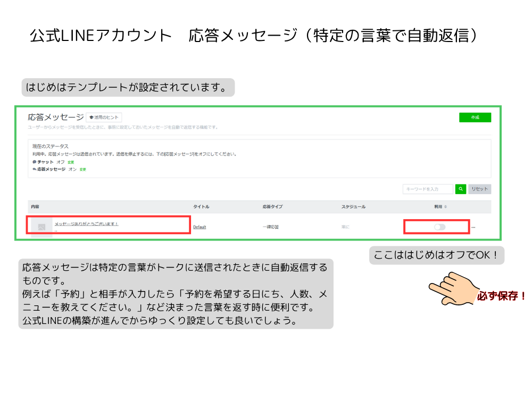Click the 応答メッセージ page heading
Viewport: 532px width, 399px height.
(x=56, y=117)
